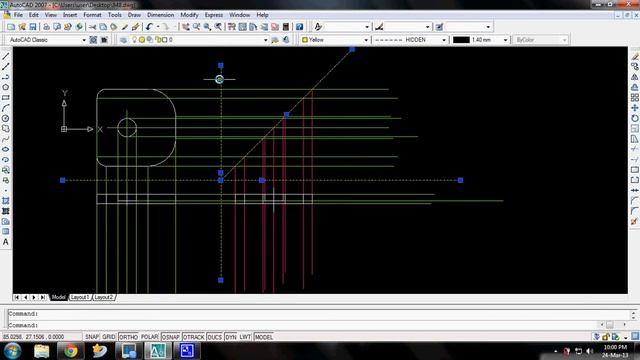Click the coordinates display in status bar
640x360 pixels.
point(33,337)
